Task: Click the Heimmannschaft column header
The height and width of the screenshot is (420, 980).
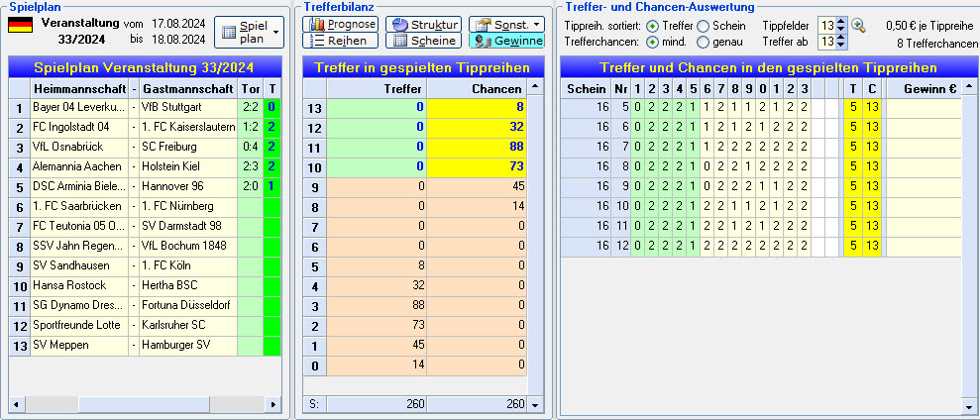Action: click(79, 88)
